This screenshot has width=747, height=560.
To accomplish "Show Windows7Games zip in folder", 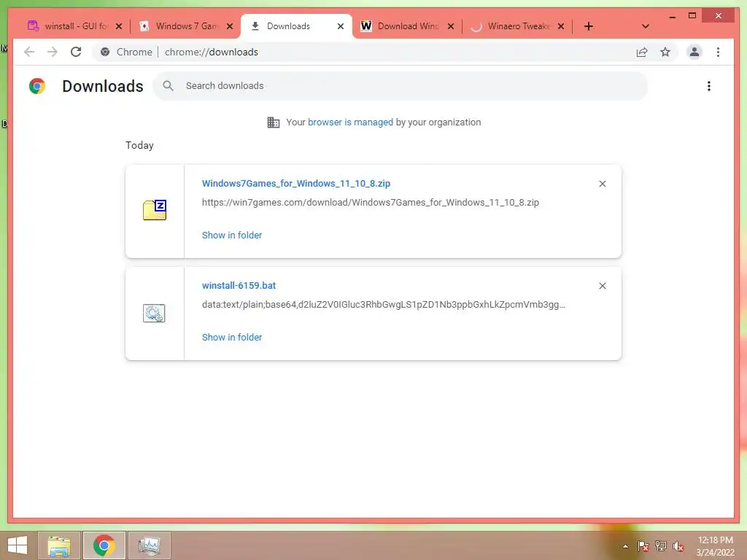I will (x=232, y=235).
